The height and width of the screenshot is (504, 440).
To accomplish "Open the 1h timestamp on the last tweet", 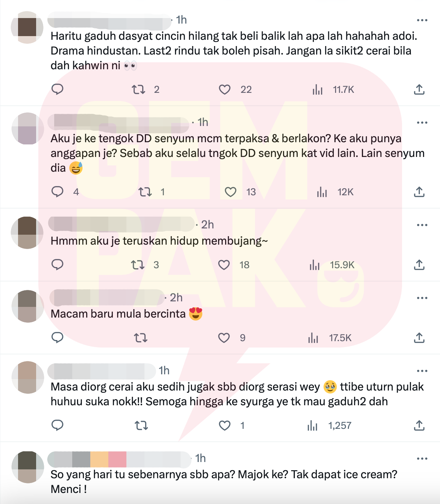I will (200, 458).
